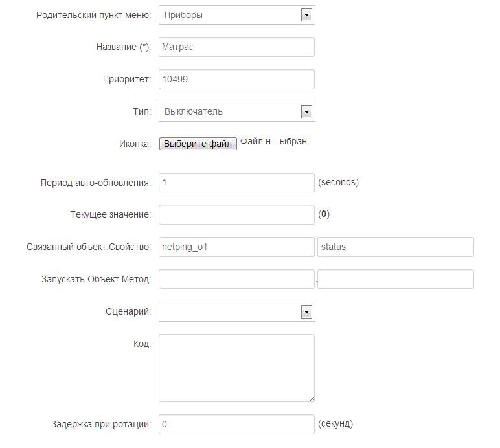Select the empty Текущее значение field
Screen dimensions: 500x448
(236, 214)
